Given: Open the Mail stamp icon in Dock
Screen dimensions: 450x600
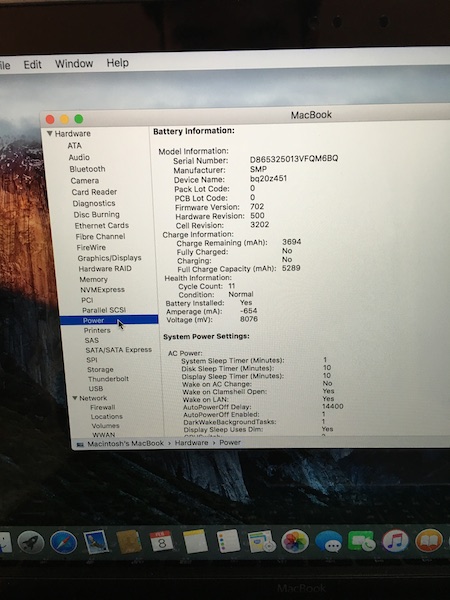Looking at the screenshot, I should pyautogui.click(x=96, y=541).
